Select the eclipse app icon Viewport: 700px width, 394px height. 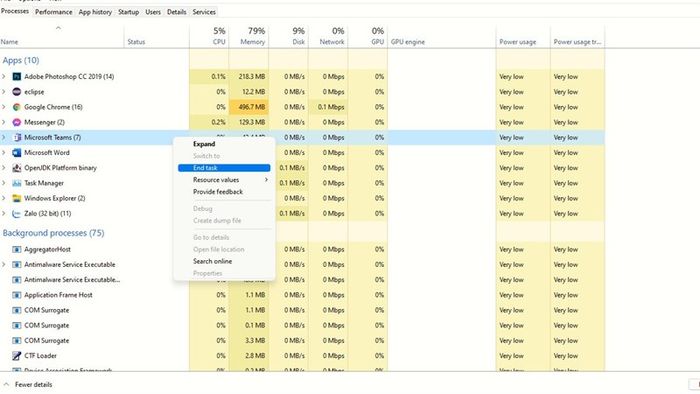pyautogui.click(x=17, y=92)
